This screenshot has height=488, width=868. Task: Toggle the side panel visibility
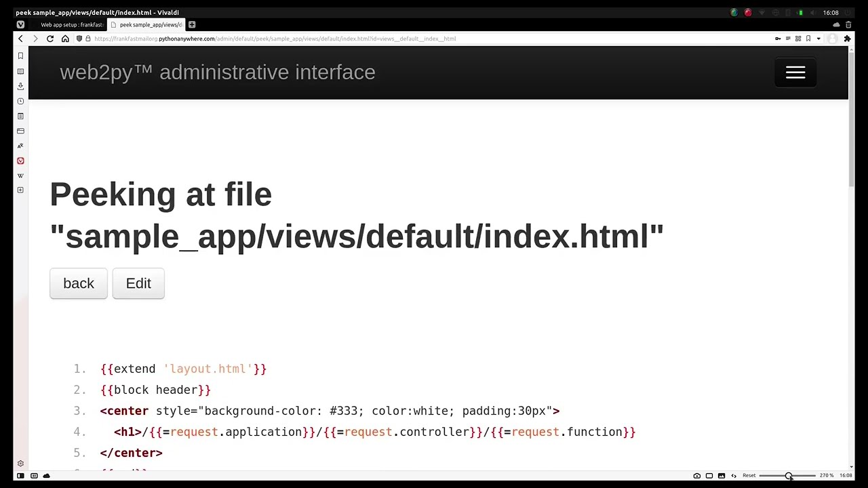[20, 476]
